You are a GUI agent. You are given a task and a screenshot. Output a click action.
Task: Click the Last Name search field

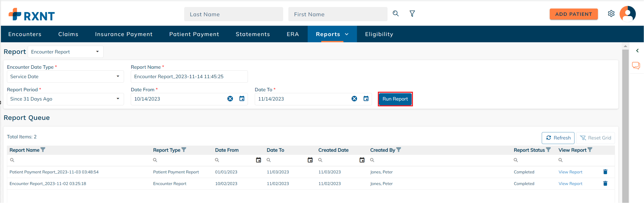tap(234, 14)
